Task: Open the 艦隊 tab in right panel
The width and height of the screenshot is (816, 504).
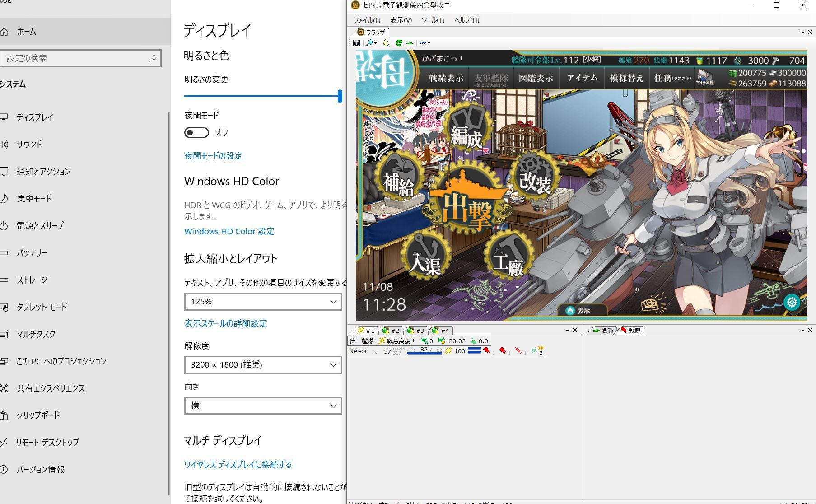Action: pyautogui.click(x=603, y=331)
